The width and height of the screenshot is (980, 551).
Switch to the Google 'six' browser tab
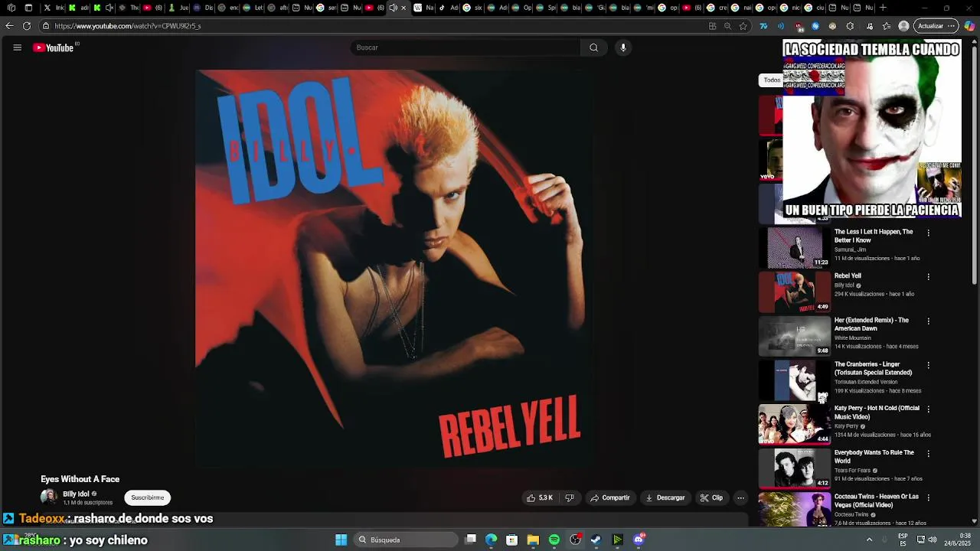[472, 8]
